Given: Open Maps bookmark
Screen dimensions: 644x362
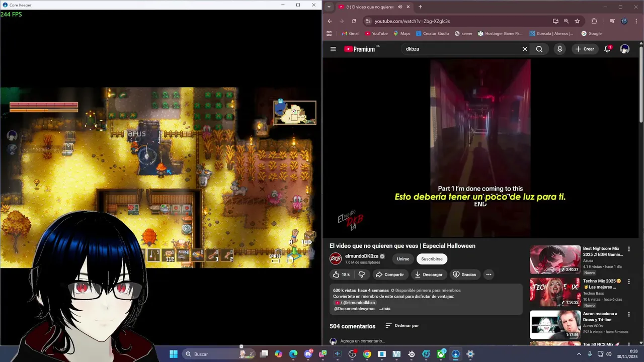Looking at the screenshot, I should pyautogui.click(x=401, y=34).
